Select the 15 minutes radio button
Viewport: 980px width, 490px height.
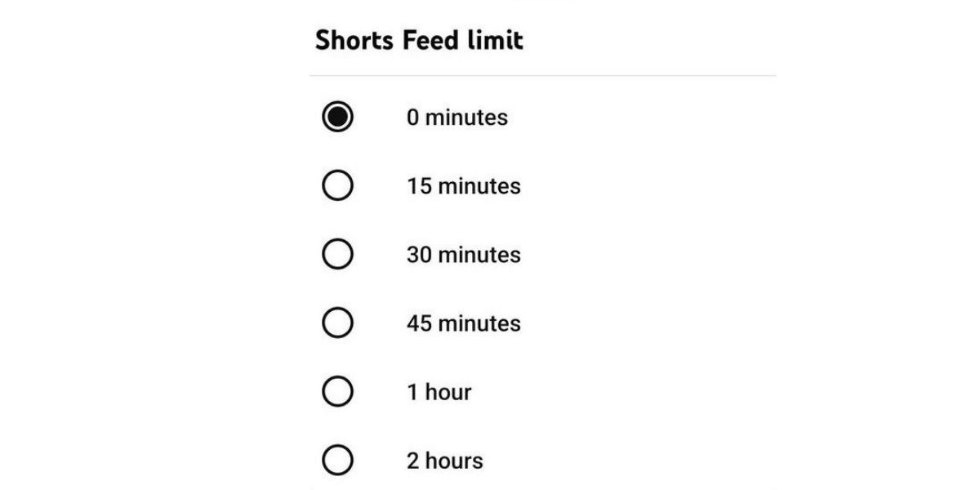pyautogui.click(x=337, y=186)
